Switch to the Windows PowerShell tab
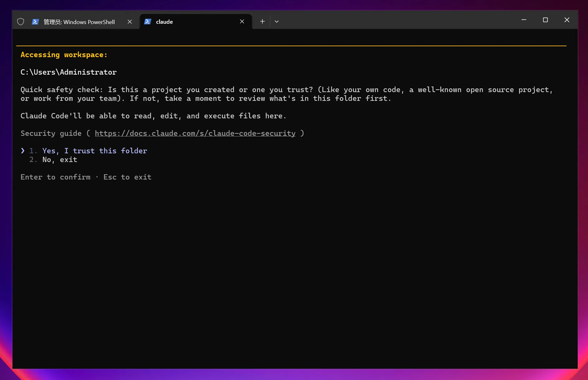 click(79, 22)
